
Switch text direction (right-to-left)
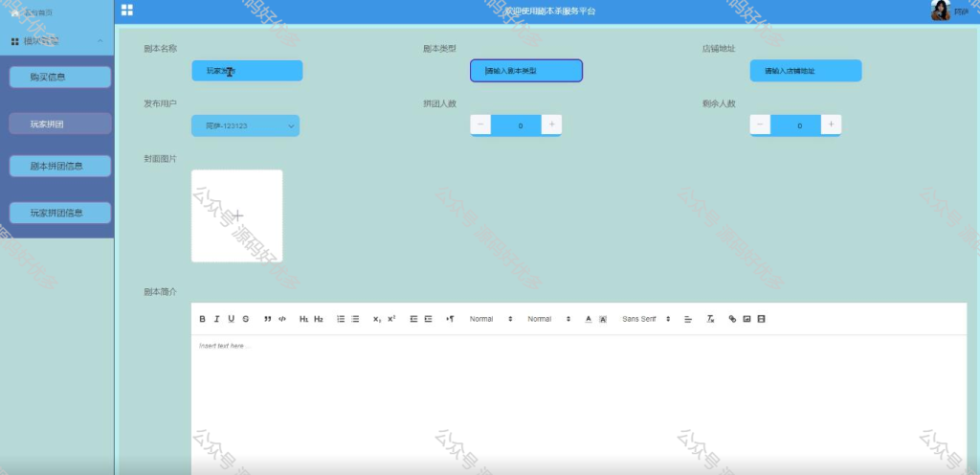[450, 319]
